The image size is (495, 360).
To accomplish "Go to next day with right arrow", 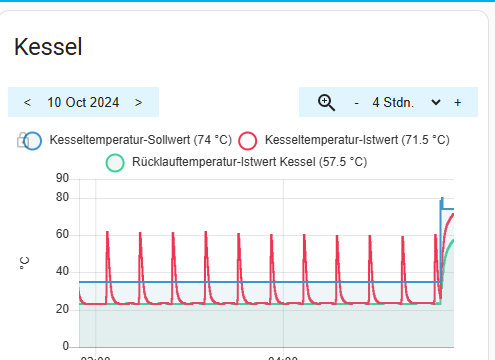I will pos(138,102).
